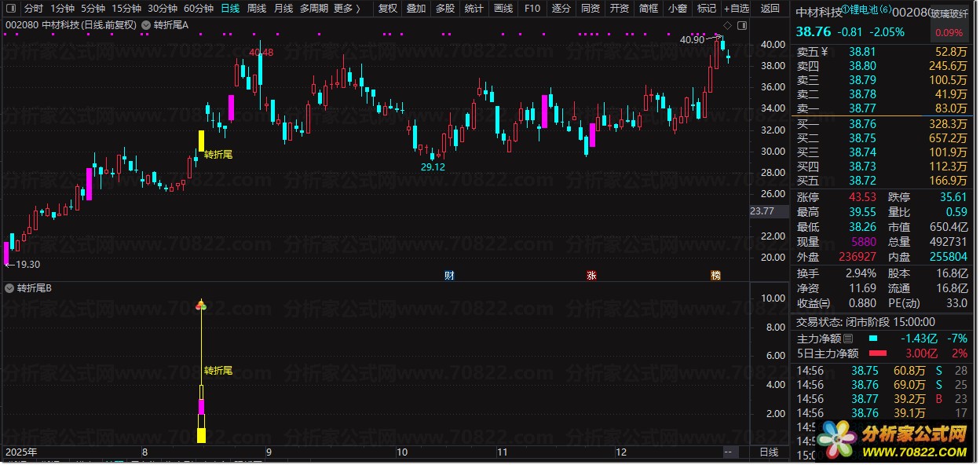Click the 同资 button

591,9
